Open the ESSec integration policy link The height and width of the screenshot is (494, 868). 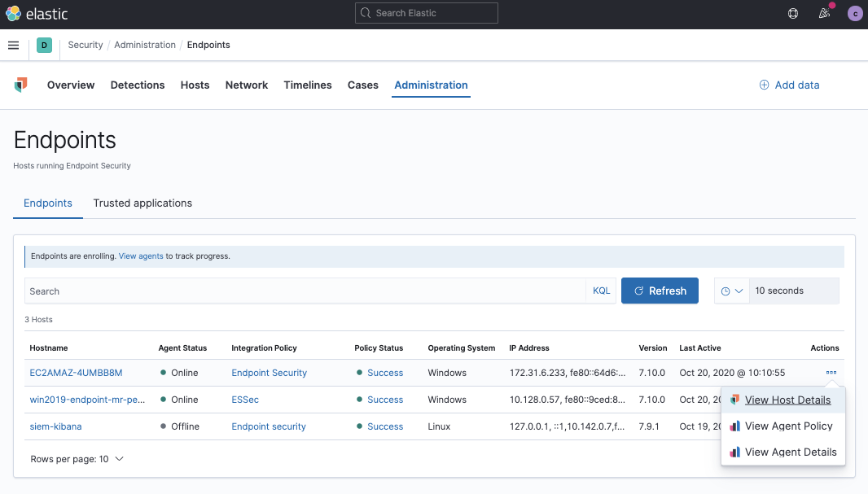[x=244, y=399]
